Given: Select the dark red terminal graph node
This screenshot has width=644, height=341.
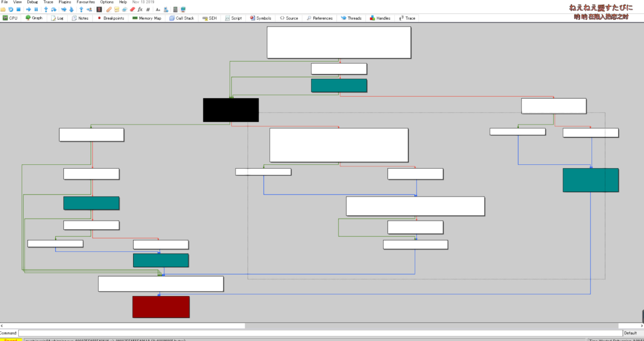Looking at the screenshot, I should 161,307.
